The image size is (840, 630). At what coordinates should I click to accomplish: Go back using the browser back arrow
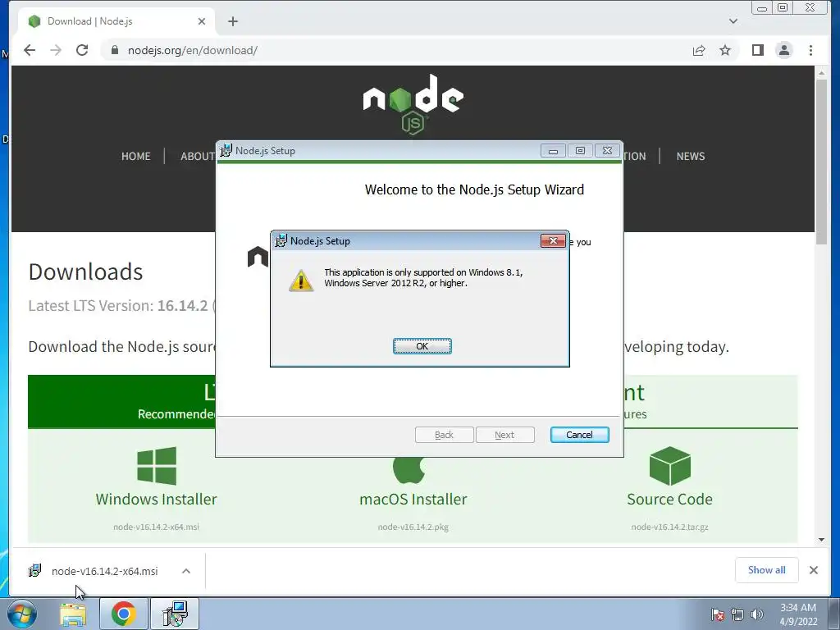pyautogui.click(x=30, y=50)
